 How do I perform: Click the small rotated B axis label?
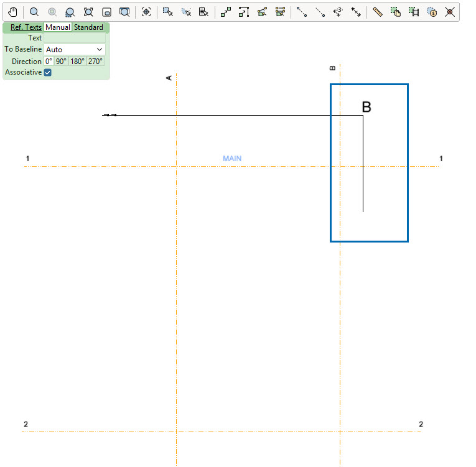[332, 68]
